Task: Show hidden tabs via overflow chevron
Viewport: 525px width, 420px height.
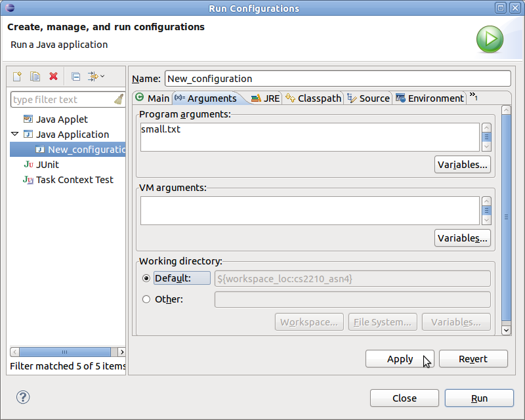Action: [473, 97]
